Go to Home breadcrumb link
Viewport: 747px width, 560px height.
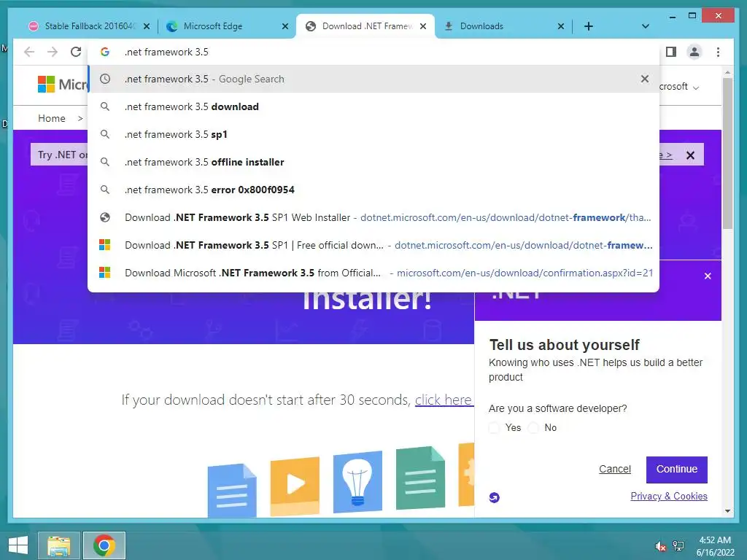(52, 118)
